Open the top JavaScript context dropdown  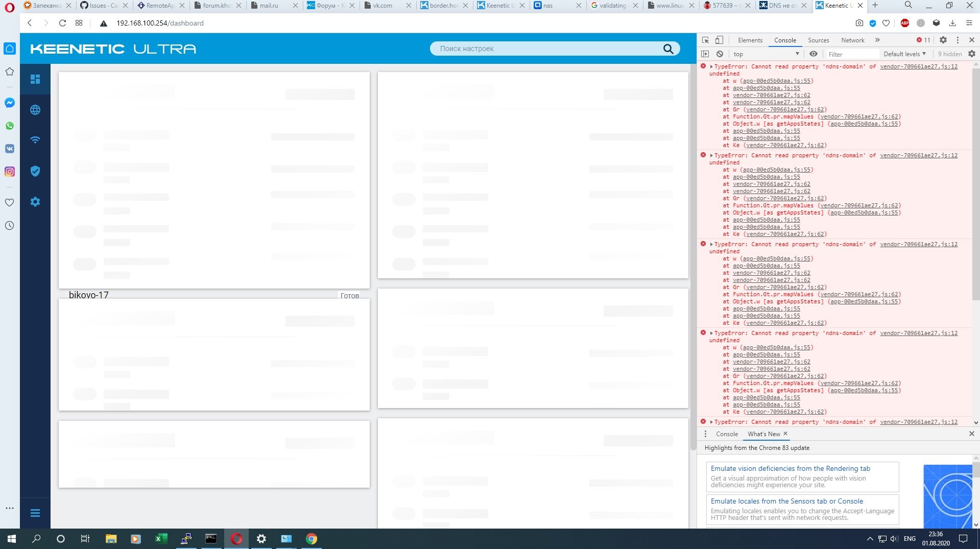(x=766, y=54)
